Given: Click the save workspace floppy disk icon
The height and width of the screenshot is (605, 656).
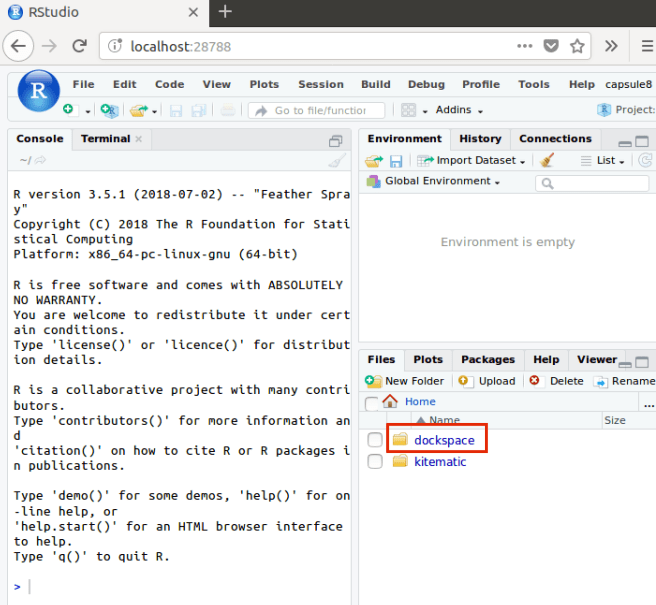Looking at the screenshot, I should tap(396, 160).
